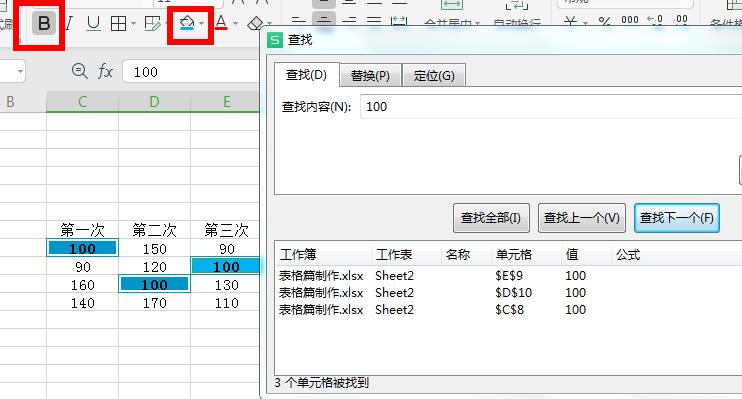Viewport: 742px width, 399px height.
Task: Switch to the 替换(P) tab
Action: coord(370,76)
